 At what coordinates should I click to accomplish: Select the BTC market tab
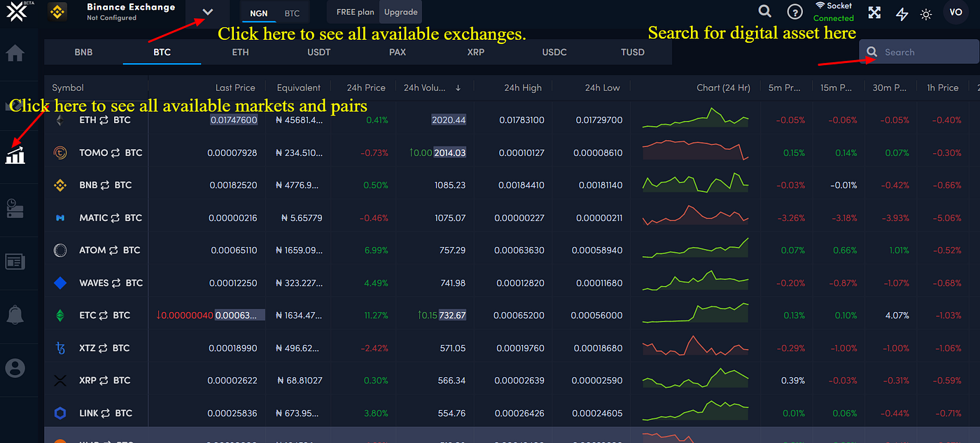162,52
